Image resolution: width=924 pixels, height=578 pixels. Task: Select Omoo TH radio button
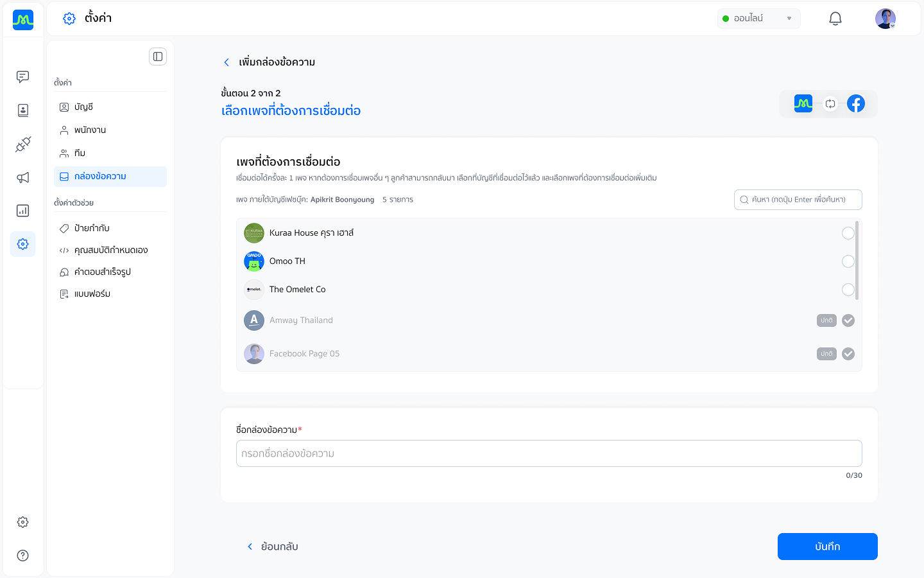pyautogui.click(x=848, y=261)
